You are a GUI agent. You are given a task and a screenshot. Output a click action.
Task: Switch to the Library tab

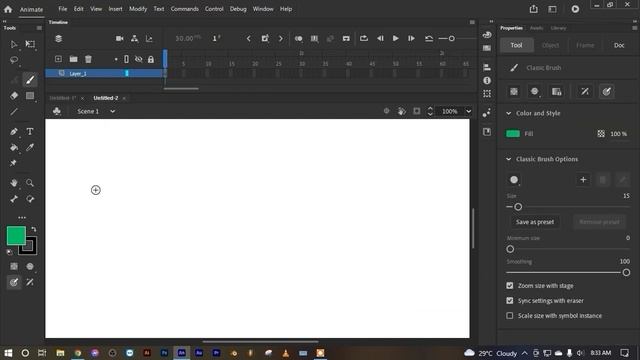click(x=558, y=28)
